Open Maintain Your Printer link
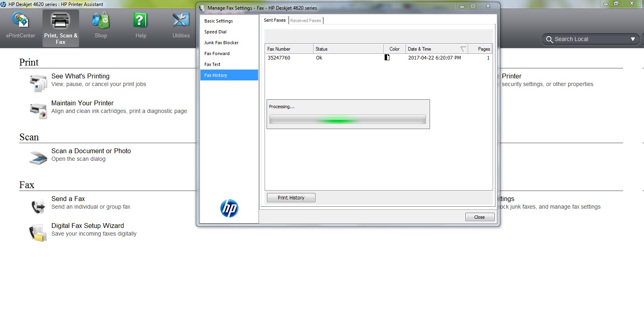The height and width of the screenshot is (316, 644). 82,103
